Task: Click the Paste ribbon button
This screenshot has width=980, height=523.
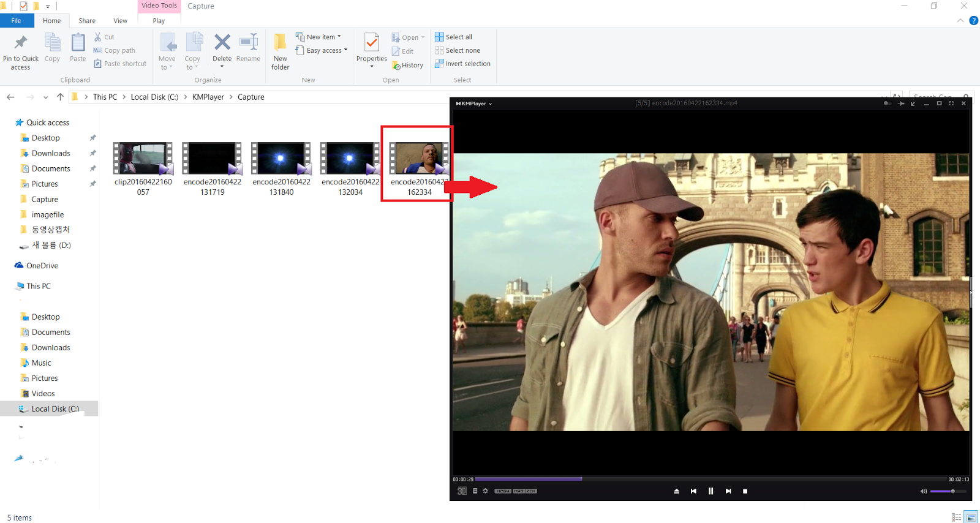Action: tap(78, 48)
